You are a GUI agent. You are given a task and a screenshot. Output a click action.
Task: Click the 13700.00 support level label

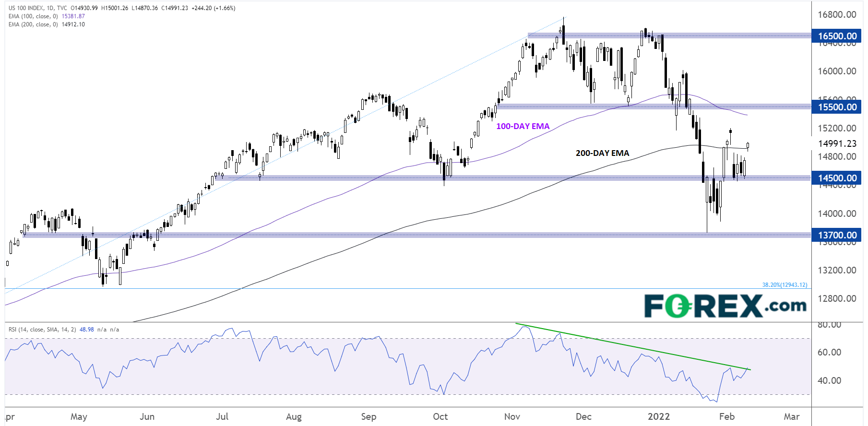click(837, 235)
